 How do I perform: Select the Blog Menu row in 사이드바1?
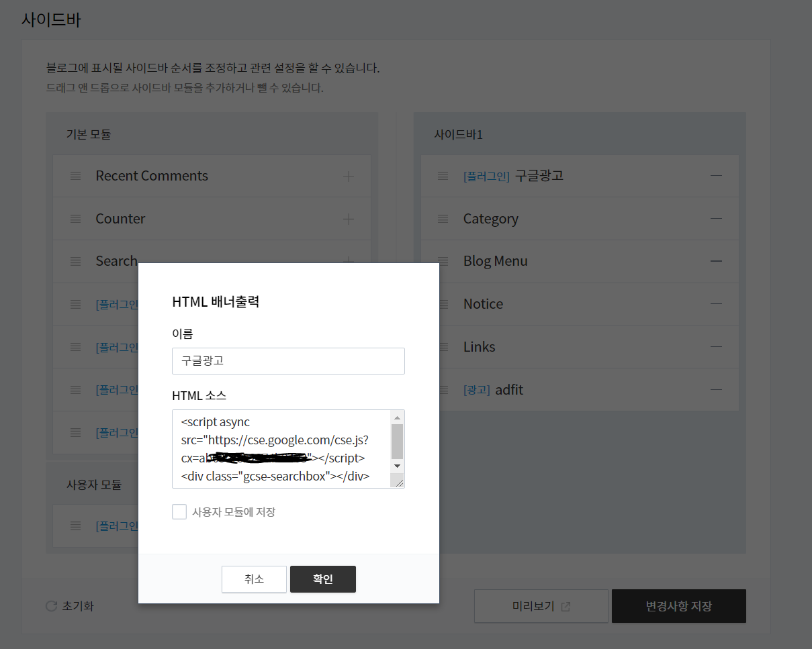point(580,261)
